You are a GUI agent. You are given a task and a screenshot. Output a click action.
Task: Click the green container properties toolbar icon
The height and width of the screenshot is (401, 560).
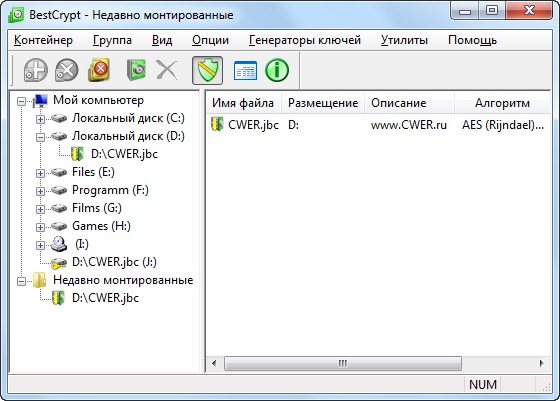click(x=136, y=70)
